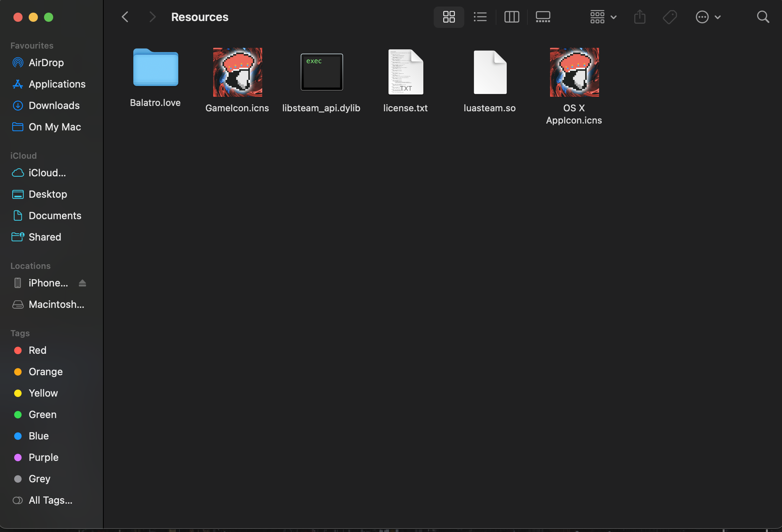
Task: Select the license.txt document
Action: pyautogui.click(x=405, y=73)
